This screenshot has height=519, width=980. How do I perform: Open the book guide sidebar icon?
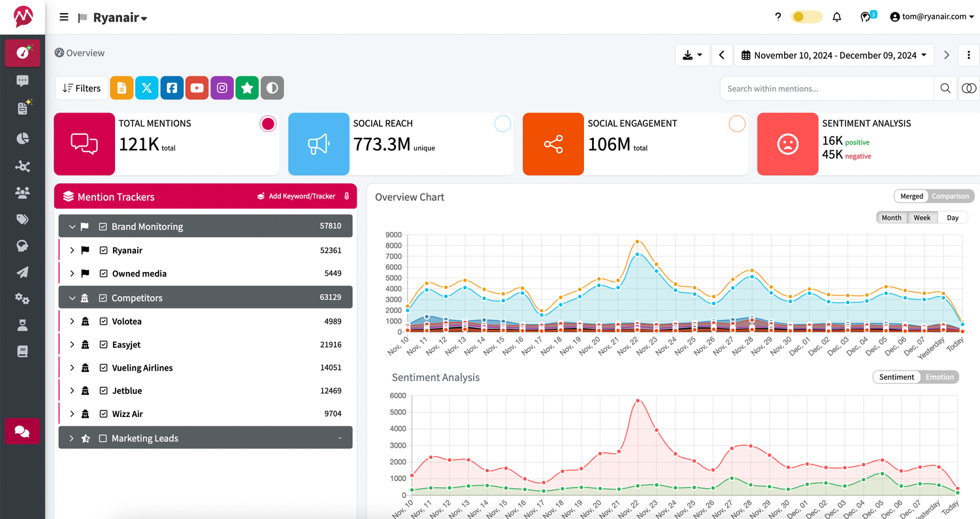[23, 352]
